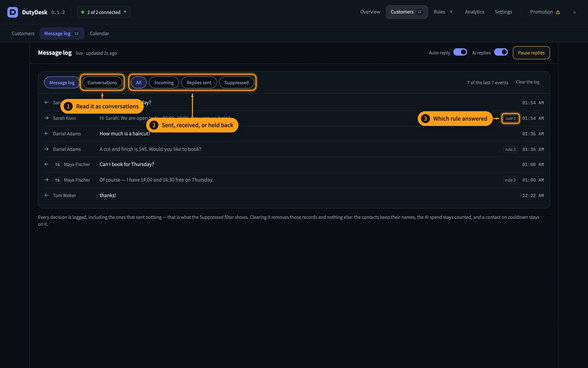The image size is (588, 368).
Task: Switch to the Calendar sub-tab
Action: (x=99, y=34)
